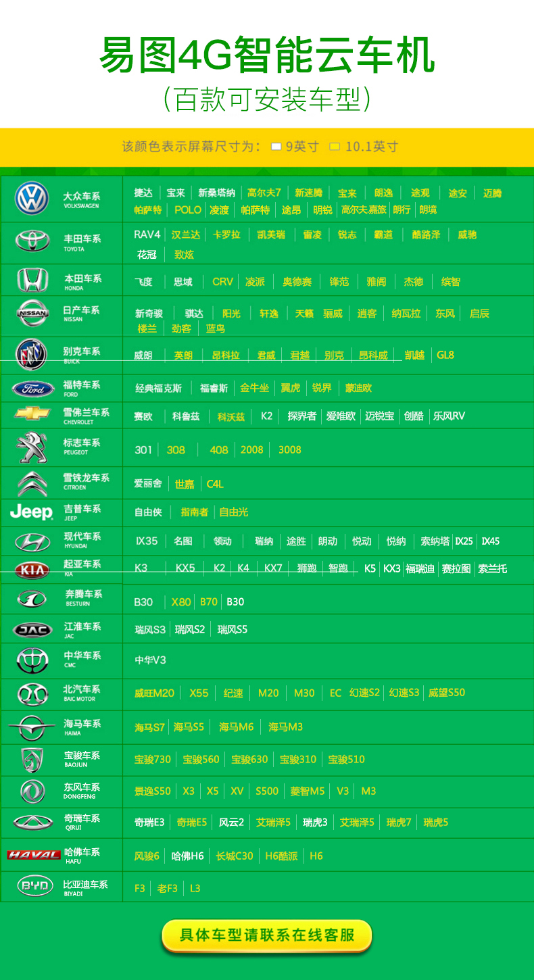Click the Haima logo icon
534x980 pixels.
[x=32, y=727]
